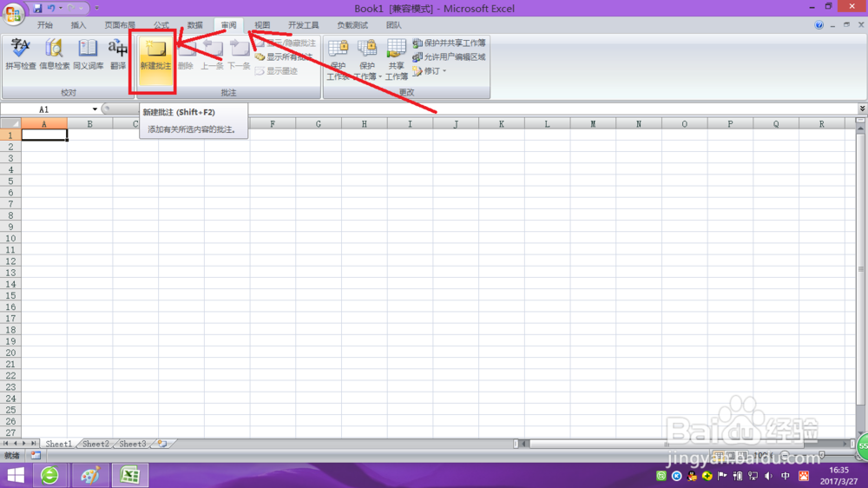Click 保护工作表 protect sheet
This screenshot has width=868, height=488.
[338, 60]
